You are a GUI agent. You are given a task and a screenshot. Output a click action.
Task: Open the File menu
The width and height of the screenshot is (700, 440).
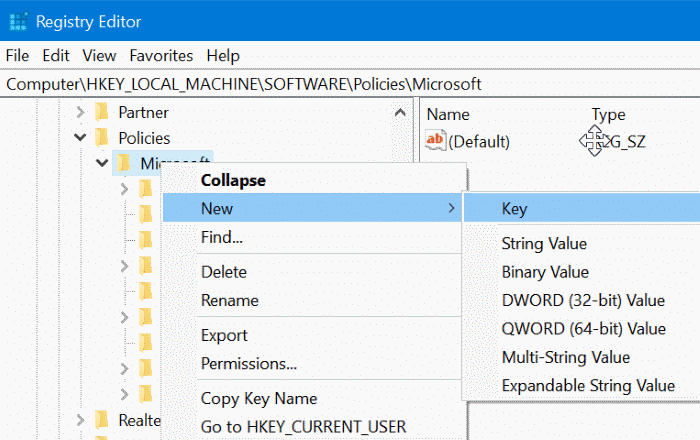(17, 55)
